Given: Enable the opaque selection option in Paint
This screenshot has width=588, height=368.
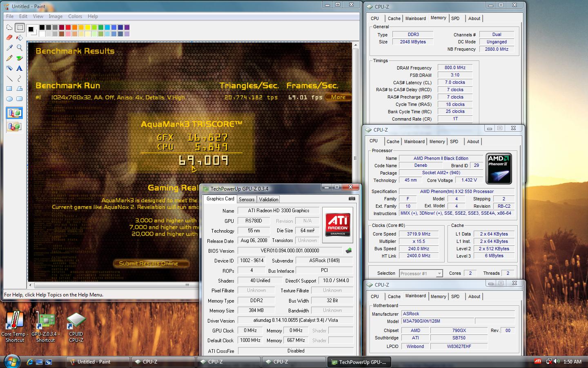Looking at the screenshot, I should 14,113.
